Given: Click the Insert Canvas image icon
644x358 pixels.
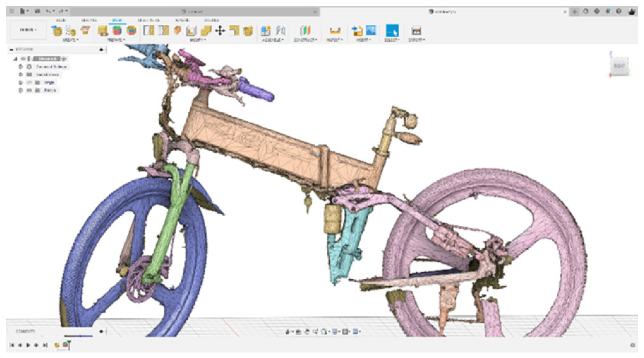Looking at the screenshot, I should (x=371, y=30).
